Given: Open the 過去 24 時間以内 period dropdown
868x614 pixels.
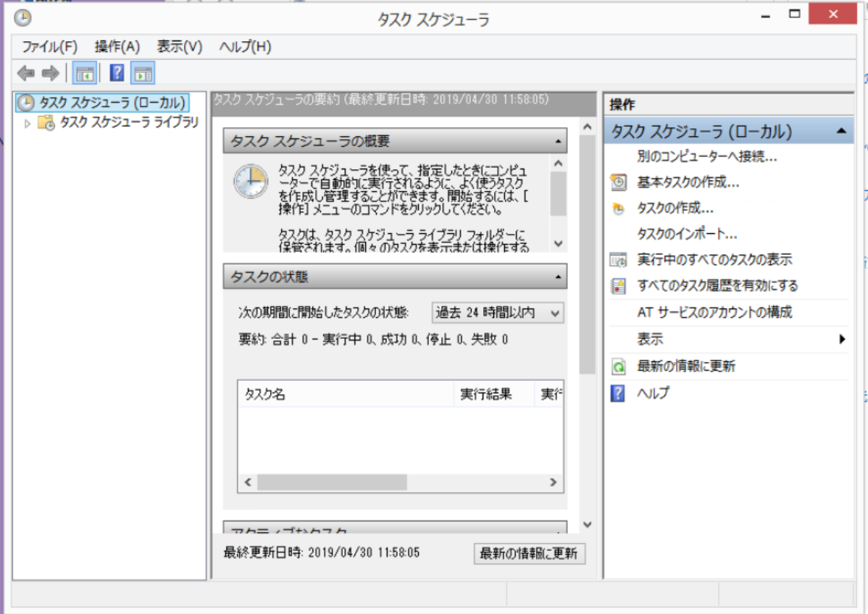Looking at the screenshot, I should pos(498,313).
